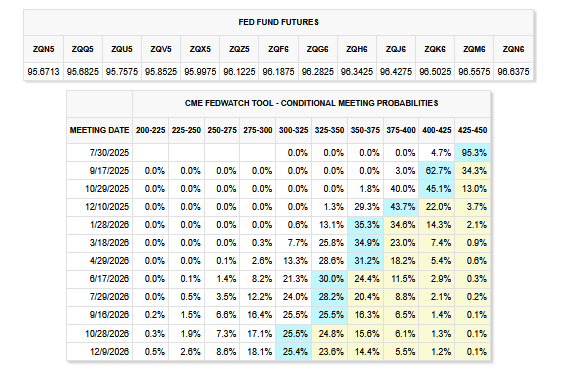This screenshot has height=385, width=561.
Task: Click the 96.5025 futures price
Action: click(x=435, y=72)
